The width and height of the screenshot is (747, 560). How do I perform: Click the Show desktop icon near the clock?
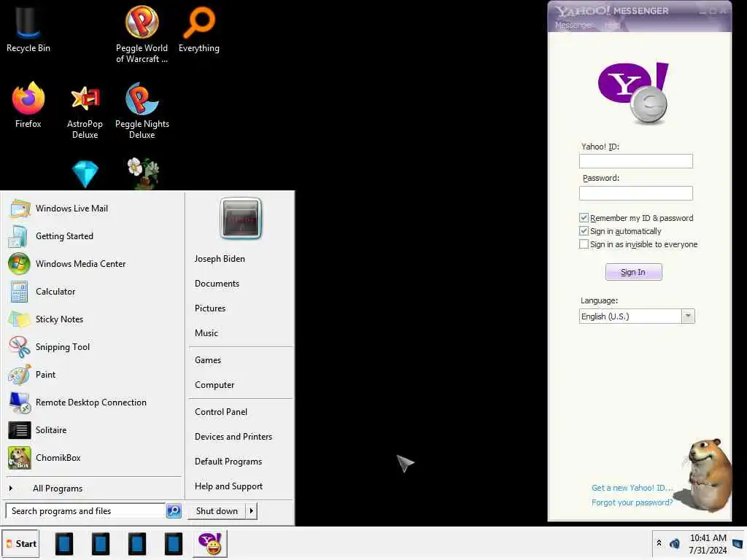coord(738,543)
